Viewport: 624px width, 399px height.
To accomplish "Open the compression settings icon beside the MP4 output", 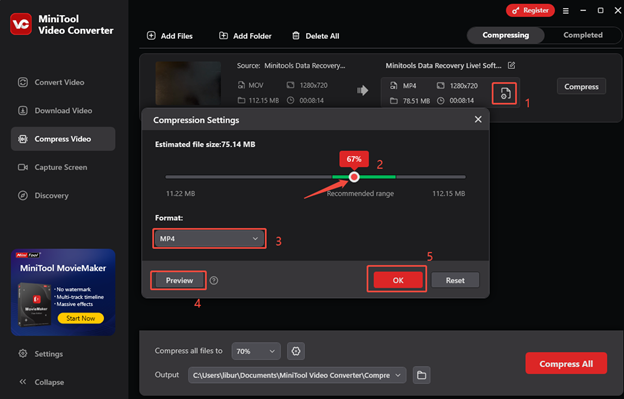I will point(505,93).
